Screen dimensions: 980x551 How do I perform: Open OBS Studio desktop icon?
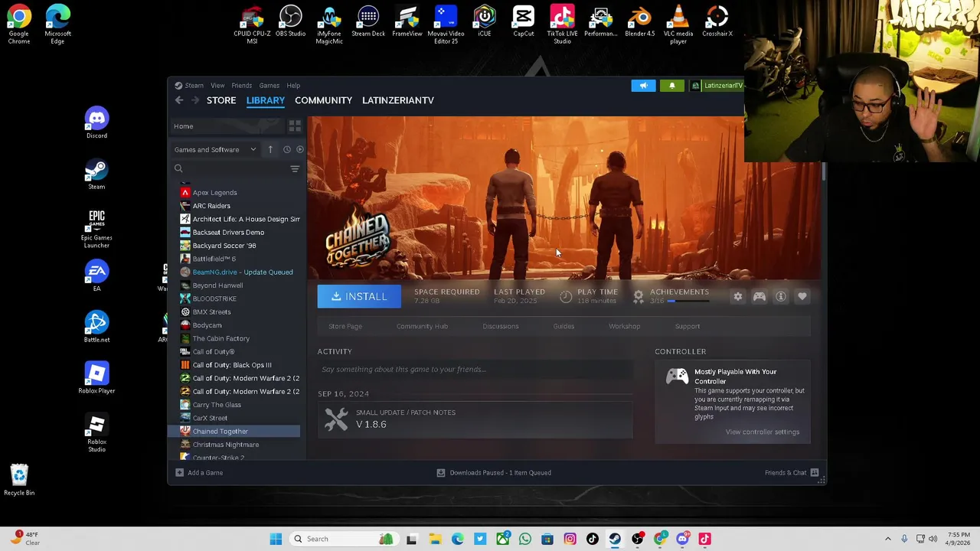(290, 21)
